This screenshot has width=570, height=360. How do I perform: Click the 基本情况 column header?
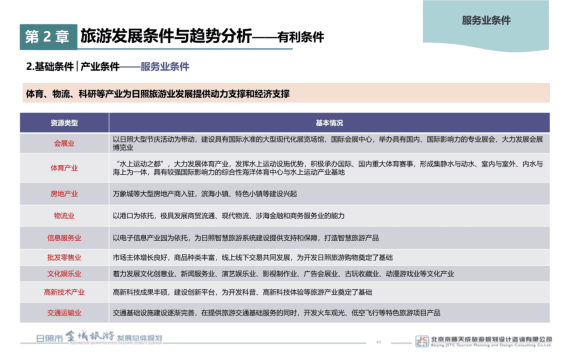coord(329,123)
